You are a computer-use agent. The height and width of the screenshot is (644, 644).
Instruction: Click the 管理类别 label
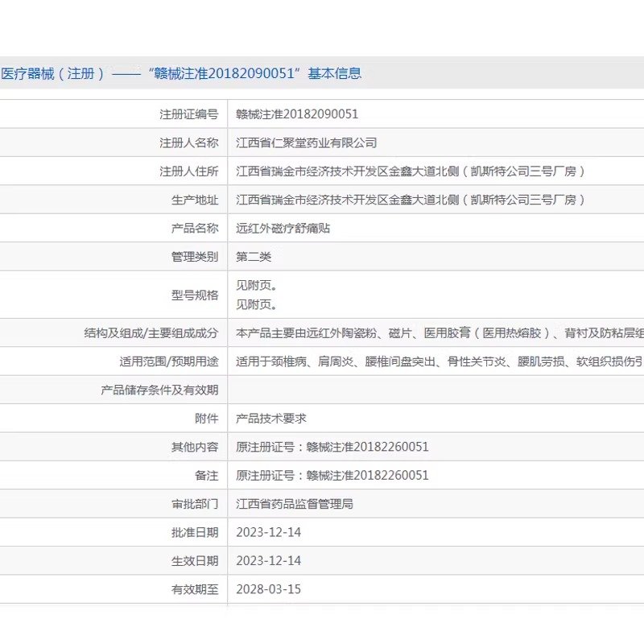195,257
